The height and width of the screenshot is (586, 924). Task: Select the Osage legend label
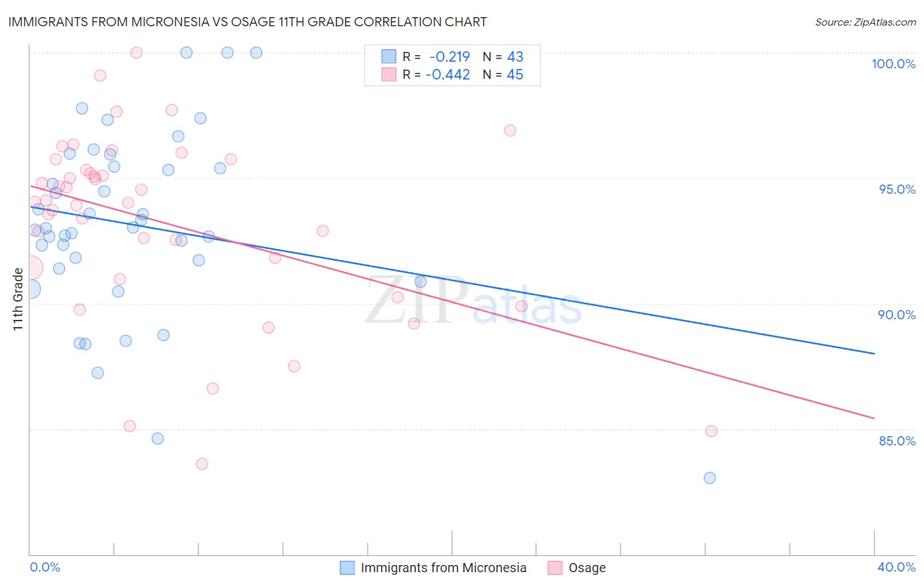587,568
